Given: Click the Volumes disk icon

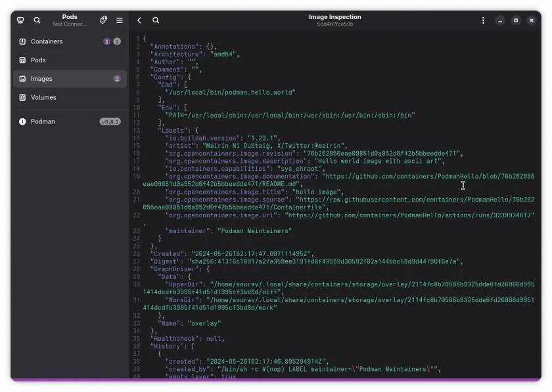Looking at the screenshot, I should [22, 97].
